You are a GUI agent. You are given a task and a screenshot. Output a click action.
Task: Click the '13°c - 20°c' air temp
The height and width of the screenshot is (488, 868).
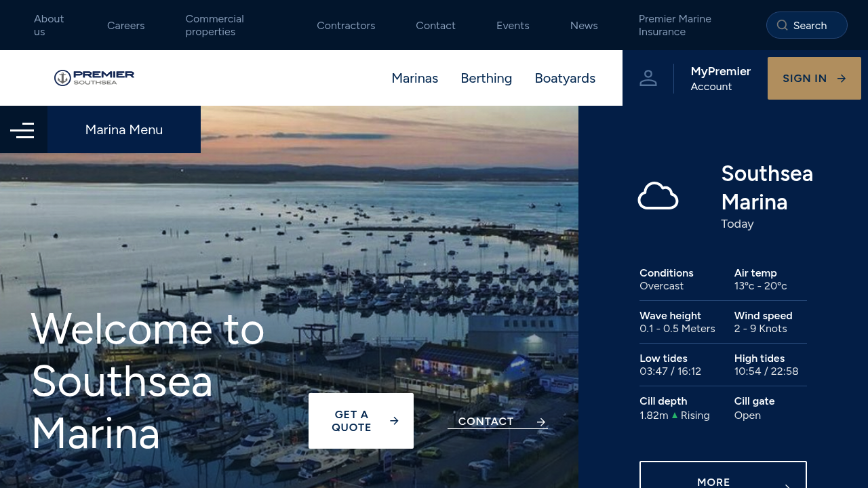761,286
